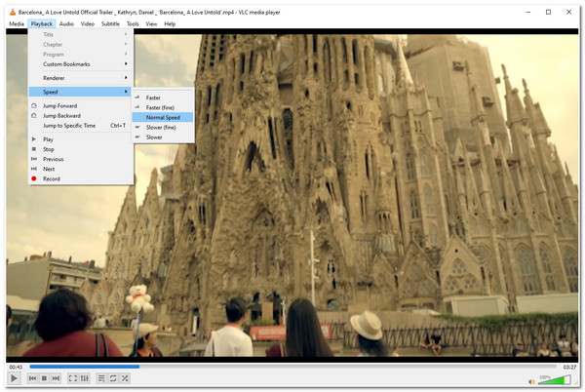This screenshot has height=392, width=585.
Task: Maximize the VLC window
Action: [548, 13]
